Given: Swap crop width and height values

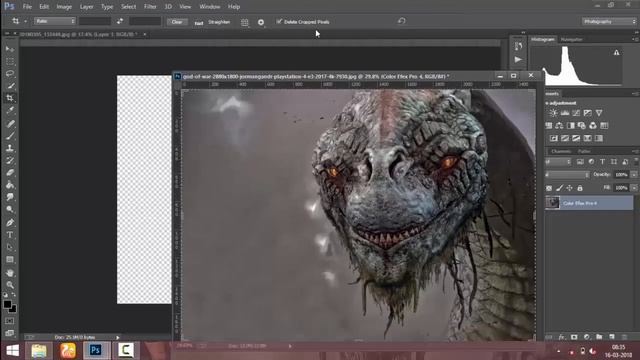Looking at the screenshot, I should [120, 21].
